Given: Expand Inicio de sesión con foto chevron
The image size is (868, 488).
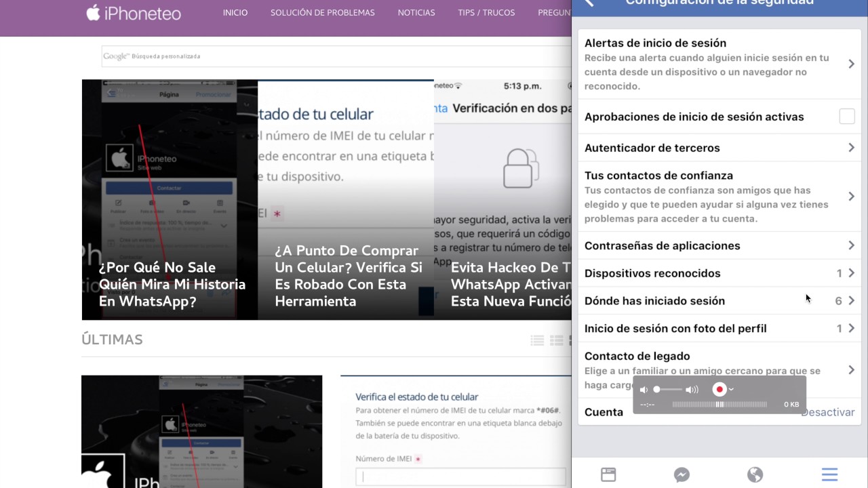Looking at the screenshot, I should (x=851, y=328).
